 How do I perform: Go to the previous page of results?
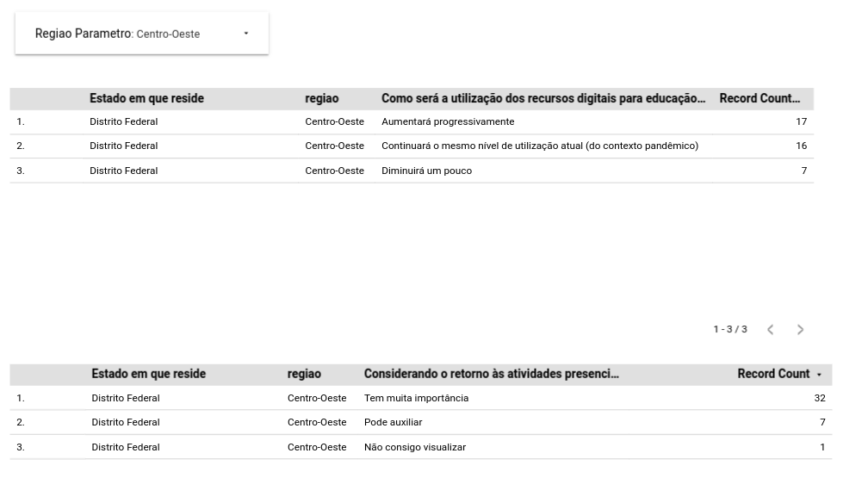[771, 330]
